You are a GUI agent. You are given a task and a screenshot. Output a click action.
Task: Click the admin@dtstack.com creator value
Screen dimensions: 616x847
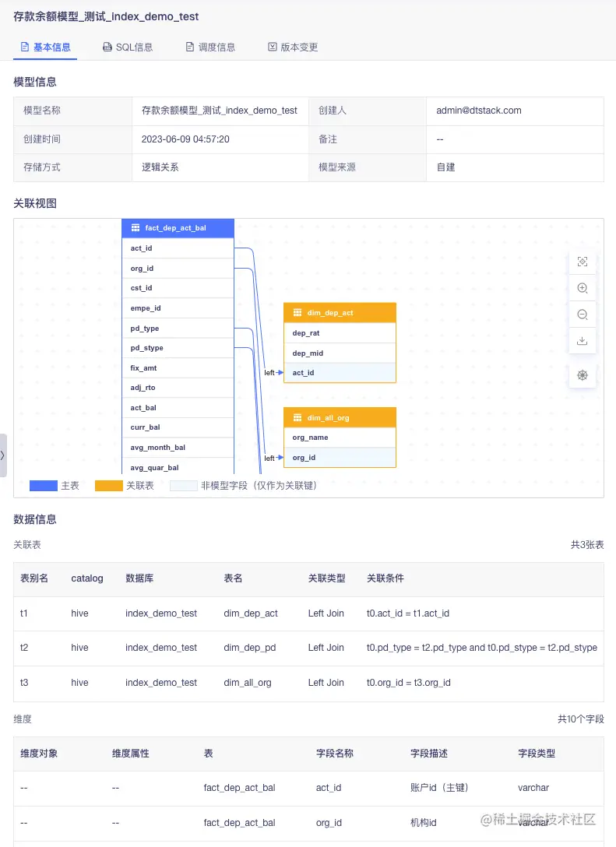(x=479, y=111)
